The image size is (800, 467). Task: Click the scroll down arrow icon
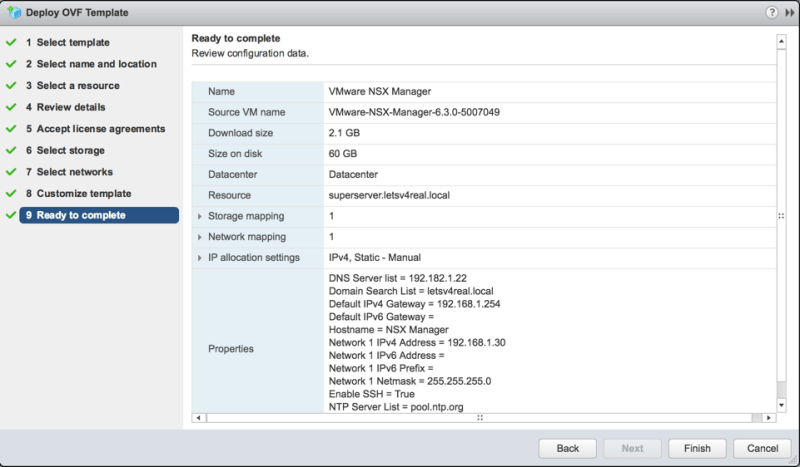[x=781, y=405]
